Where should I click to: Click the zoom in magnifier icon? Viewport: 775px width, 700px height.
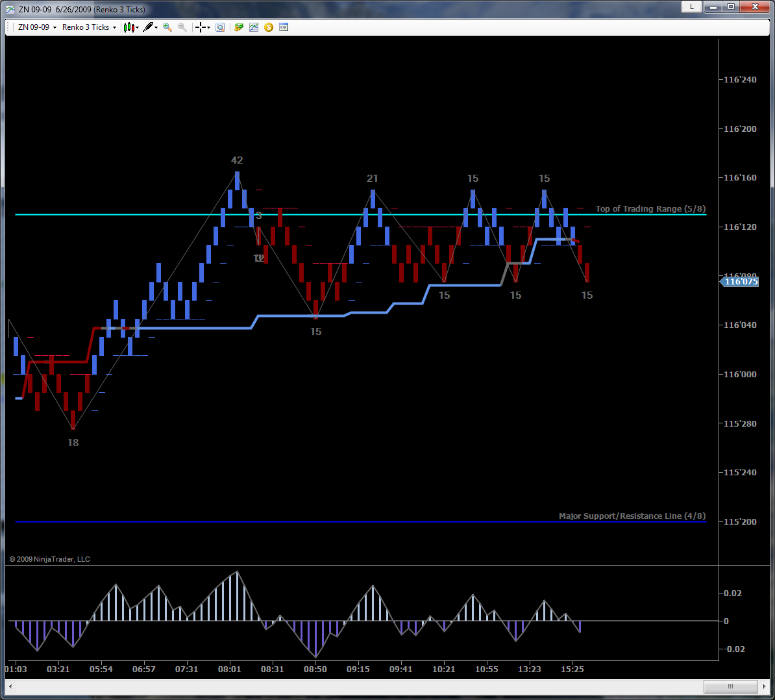pyautogui.click(x=167, y=27)
